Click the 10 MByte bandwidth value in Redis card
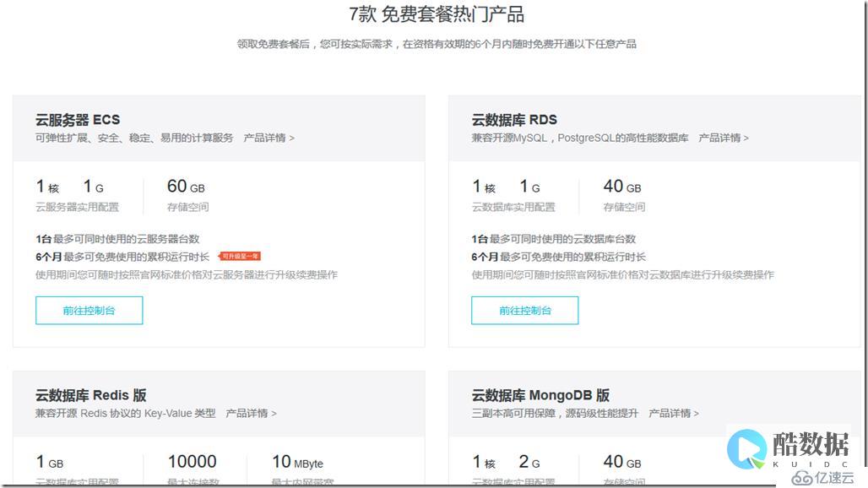The width and height of the screenshot is (868, 488). click(x=297, y=462)
